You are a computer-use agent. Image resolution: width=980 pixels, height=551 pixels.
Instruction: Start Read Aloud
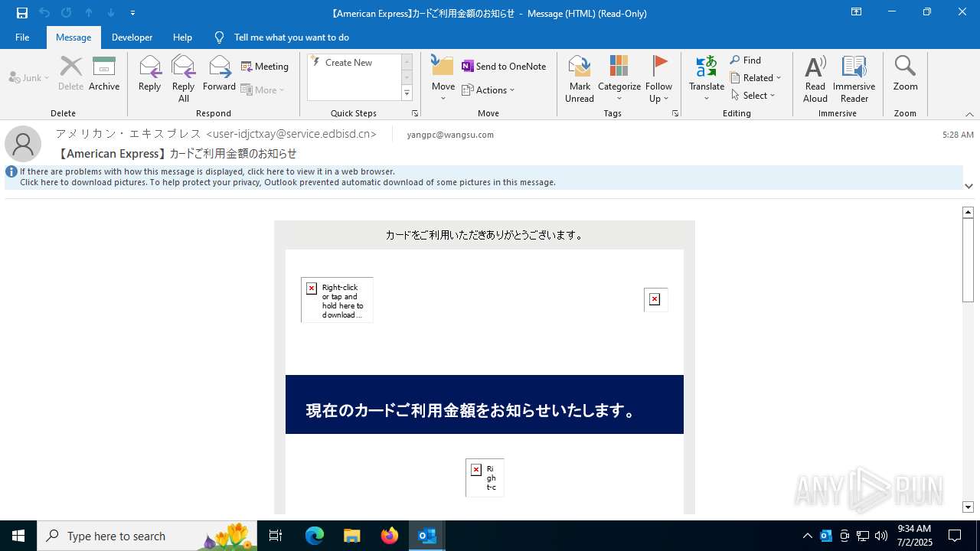815,79
